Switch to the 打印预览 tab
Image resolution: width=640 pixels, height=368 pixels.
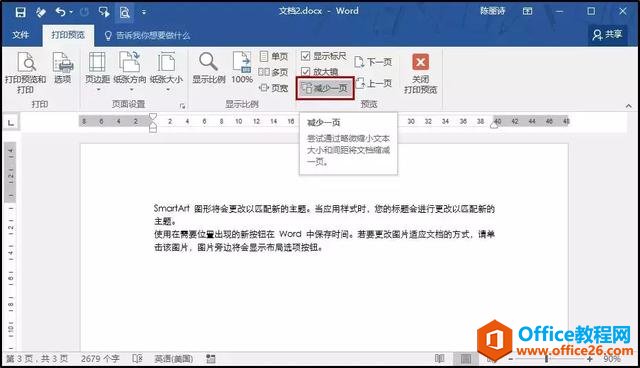(68, 35)
